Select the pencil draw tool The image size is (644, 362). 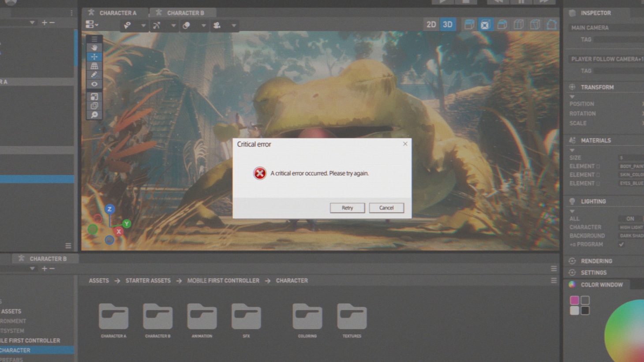click(94, 75)
